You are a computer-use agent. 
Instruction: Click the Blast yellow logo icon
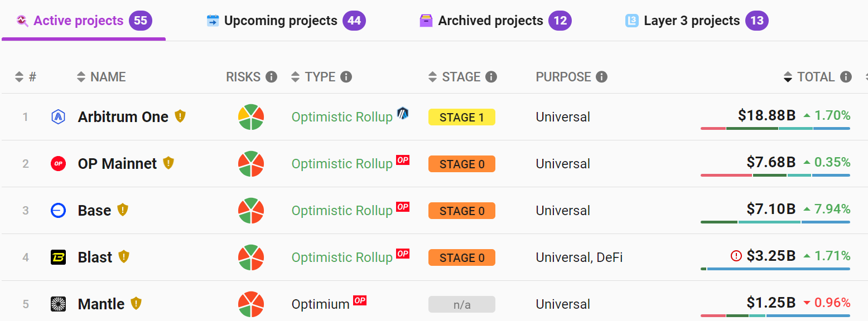[x=58, y=257]
